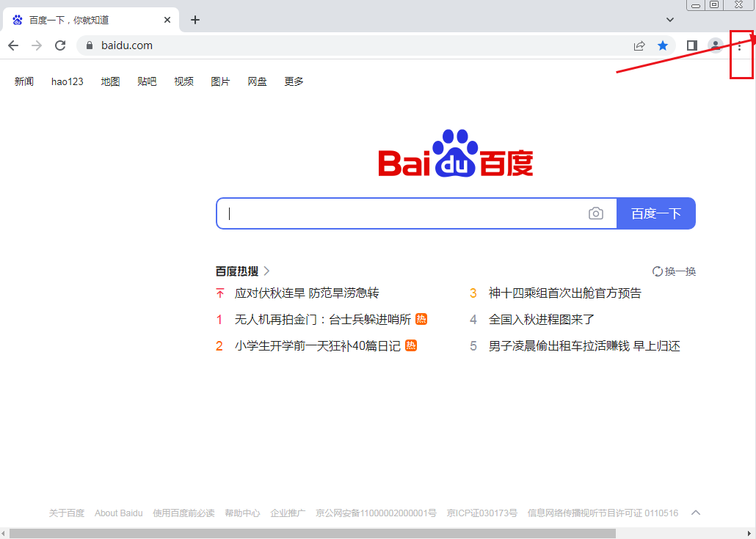Click the camera icon for image search
Screen dimensions: 756x539
[x=596, y=213]
